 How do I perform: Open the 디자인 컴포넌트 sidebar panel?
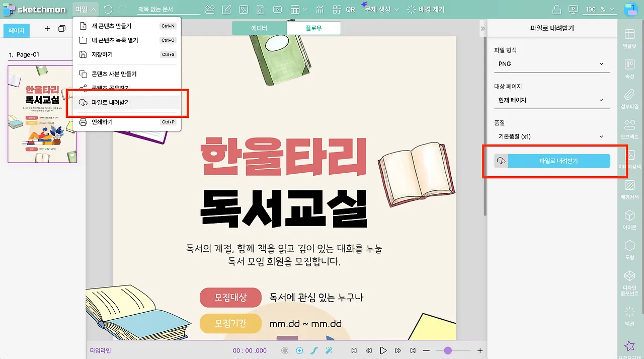[629, 283]
